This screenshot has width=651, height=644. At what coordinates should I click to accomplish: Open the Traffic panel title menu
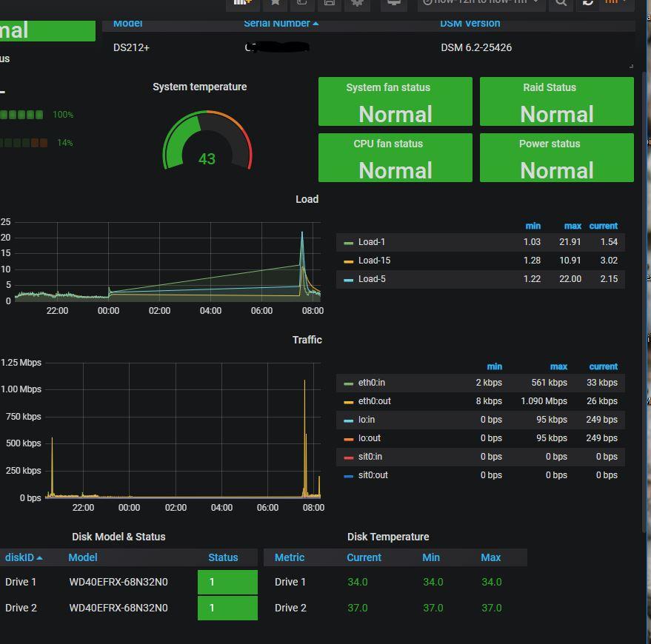(x=307, y=340)
